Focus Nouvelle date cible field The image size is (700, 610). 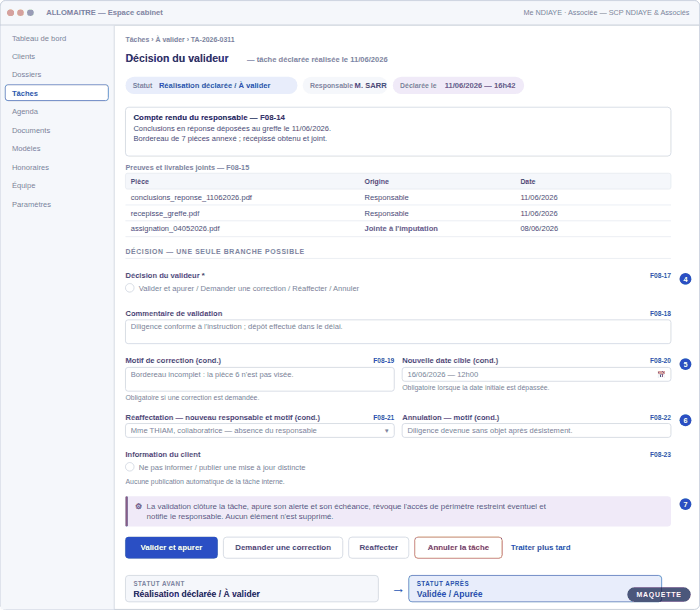(x=537, y=374)
